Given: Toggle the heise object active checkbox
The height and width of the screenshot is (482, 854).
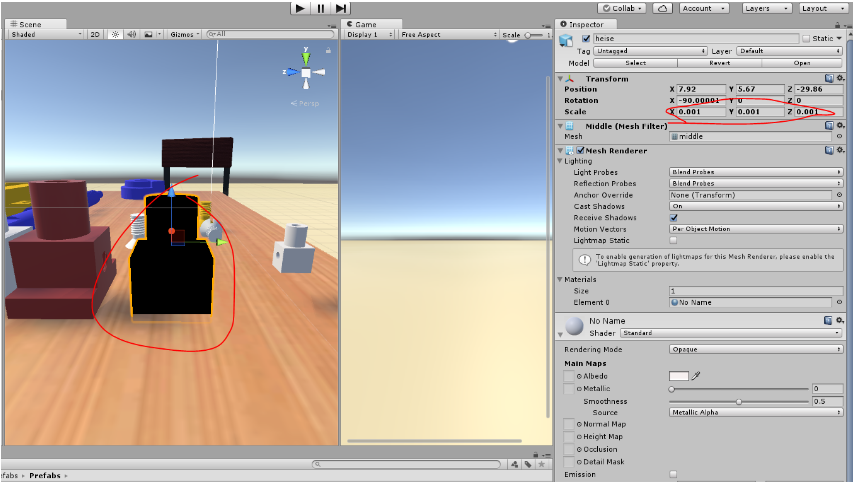Looking at the screenshot, I should pos(586,39).
